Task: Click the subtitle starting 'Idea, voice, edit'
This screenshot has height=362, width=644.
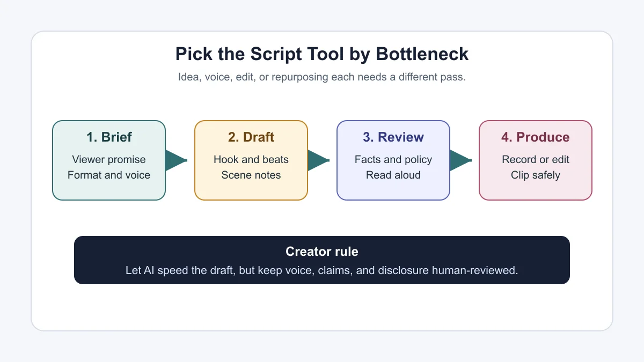Action: [322, 77]
